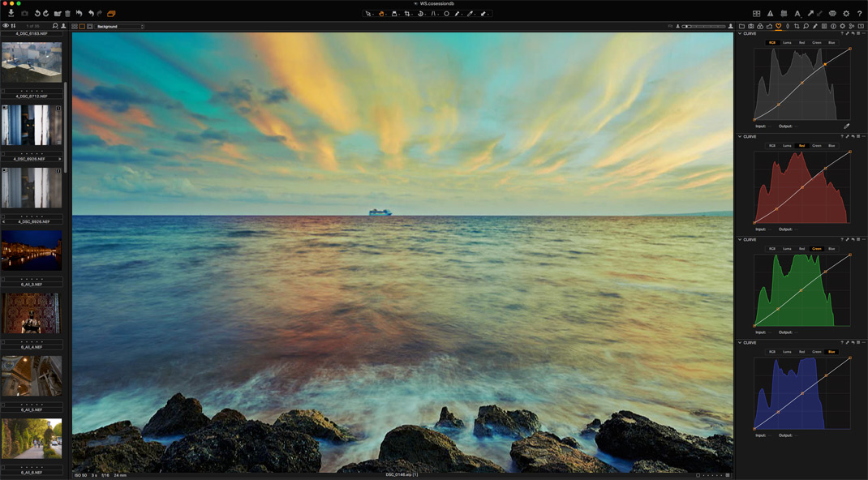Pick the curve eyedropper in the RGB Curve panel
868x480 pixels.
click(x=846, y=126)
